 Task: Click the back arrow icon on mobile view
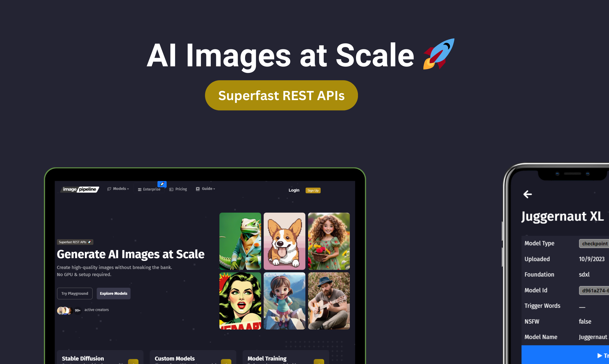pyautogui.click(x=527, y=194)
